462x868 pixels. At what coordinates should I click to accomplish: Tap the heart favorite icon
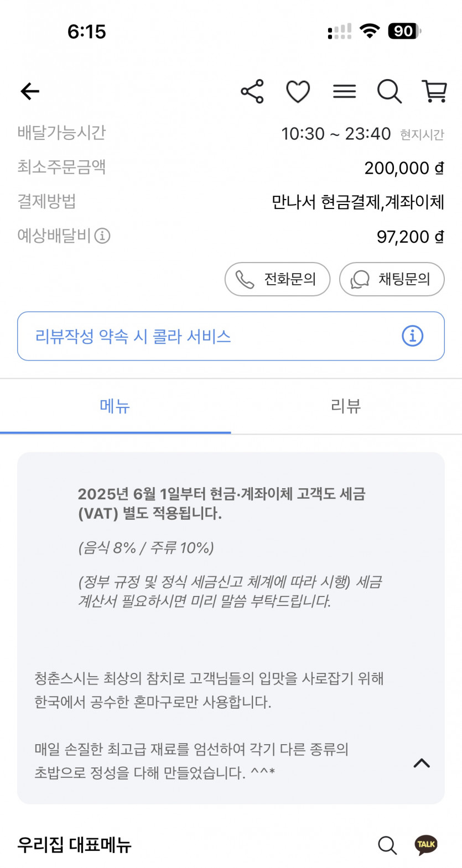point(298,91)
